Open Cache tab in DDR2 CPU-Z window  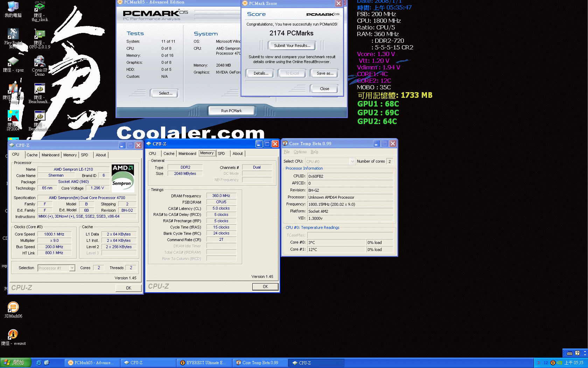pos(169,154)
